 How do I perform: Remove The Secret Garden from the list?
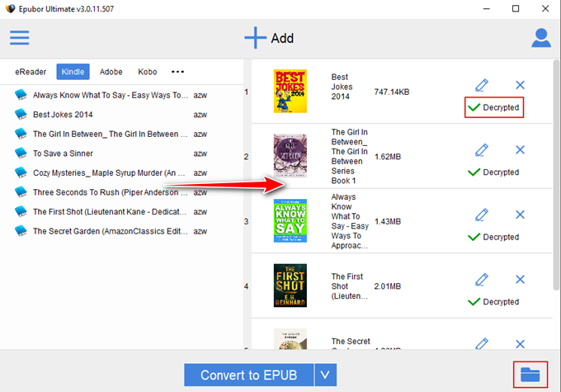point(520,344)
